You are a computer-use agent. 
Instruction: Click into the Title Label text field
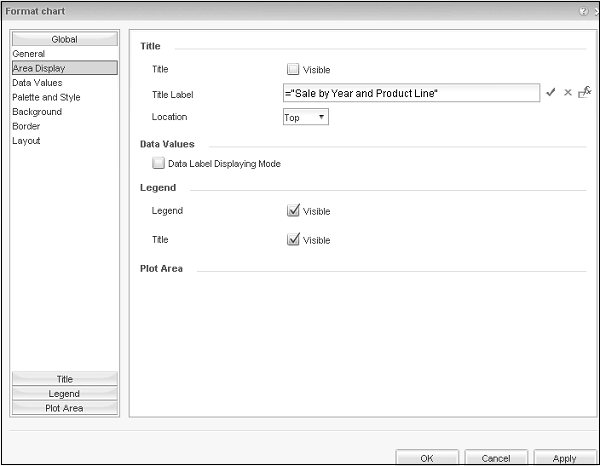point(412,93)
